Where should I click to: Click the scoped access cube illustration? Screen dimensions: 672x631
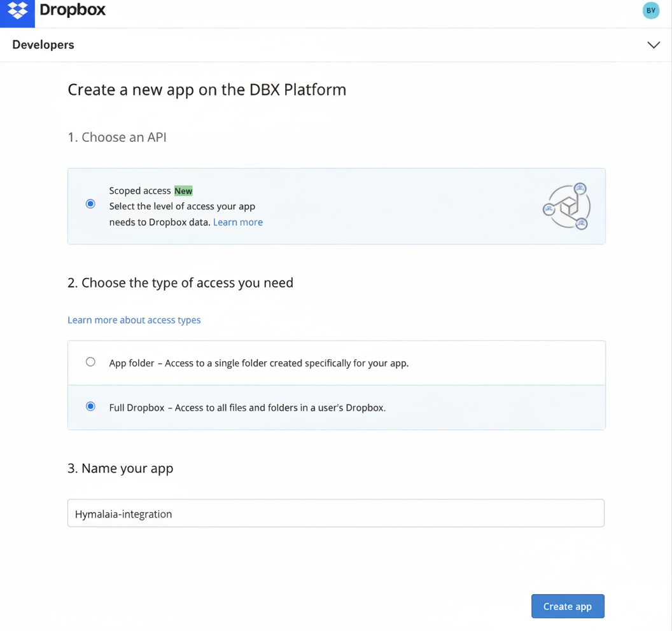[x=566, y=206]
